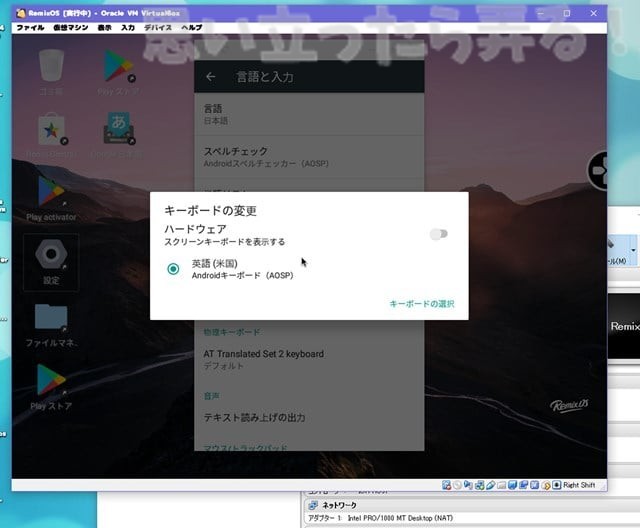Open the 仮想マシン menu

tap(71, 27)
